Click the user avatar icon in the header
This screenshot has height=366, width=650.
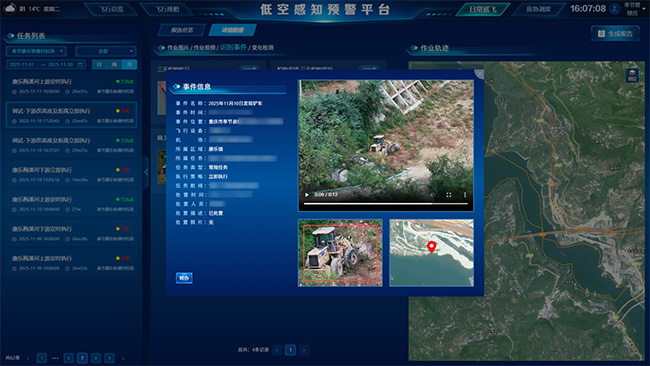click(615, 9)
